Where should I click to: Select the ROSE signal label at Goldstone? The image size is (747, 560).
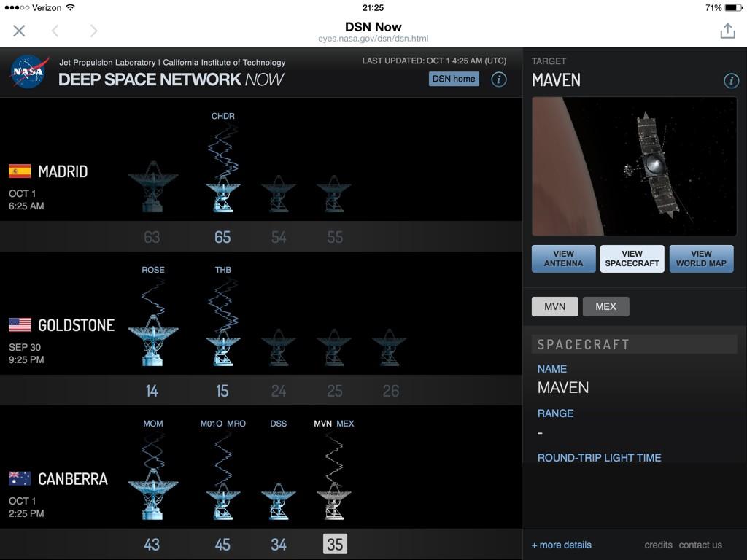(153, 270)
